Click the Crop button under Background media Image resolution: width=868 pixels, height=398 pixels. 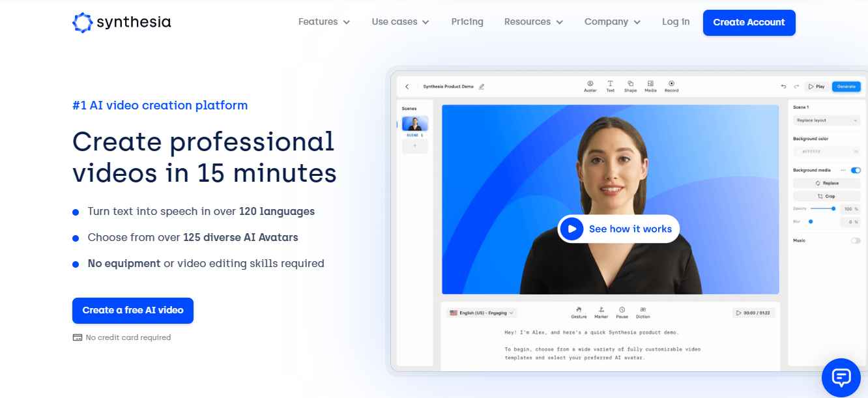click(827, 196)
